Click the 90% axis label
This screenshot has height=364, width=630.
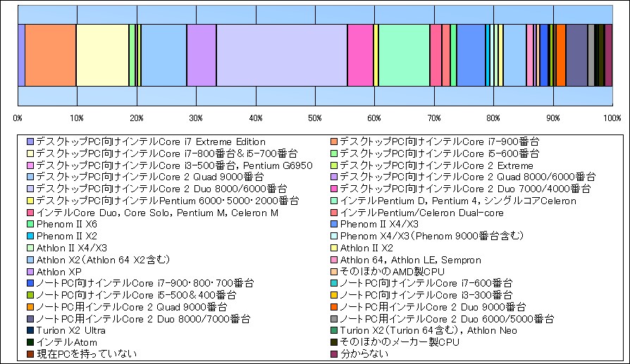tap(553, 118)
